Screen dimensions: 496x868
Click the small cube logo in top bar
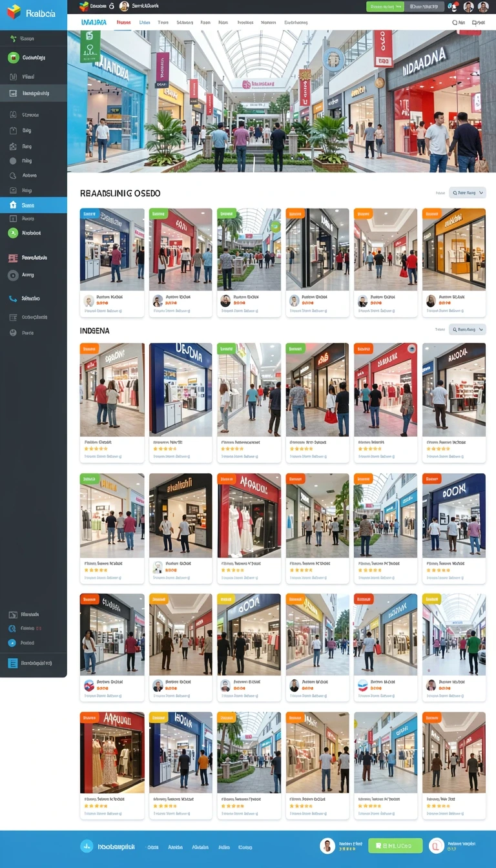click(x=84, y=6)
